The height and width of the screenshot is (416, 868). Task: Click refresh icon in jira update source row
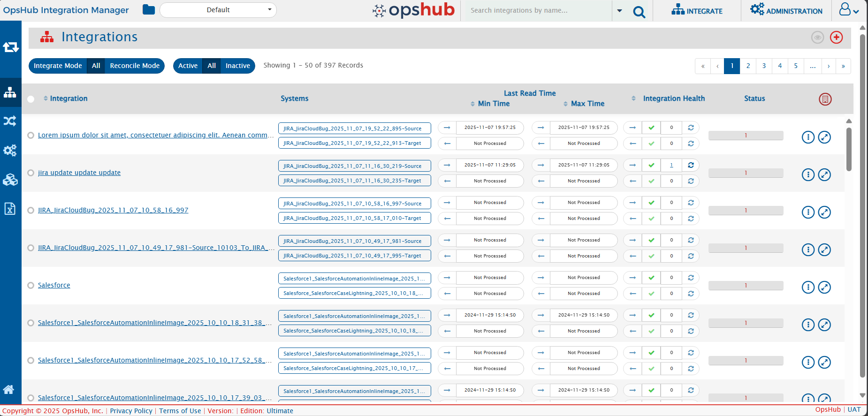click(x=691, y=165)
